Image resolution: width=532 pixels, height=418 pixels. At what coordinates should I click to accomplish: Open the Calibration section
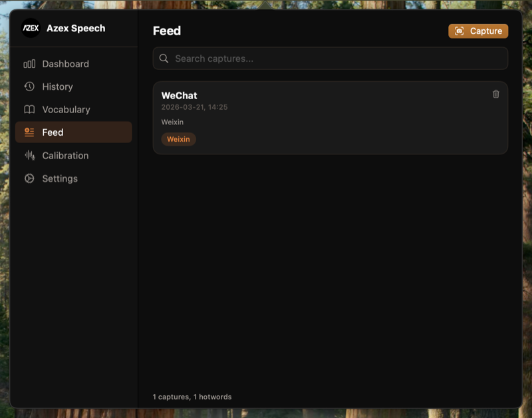click(74, 156)
